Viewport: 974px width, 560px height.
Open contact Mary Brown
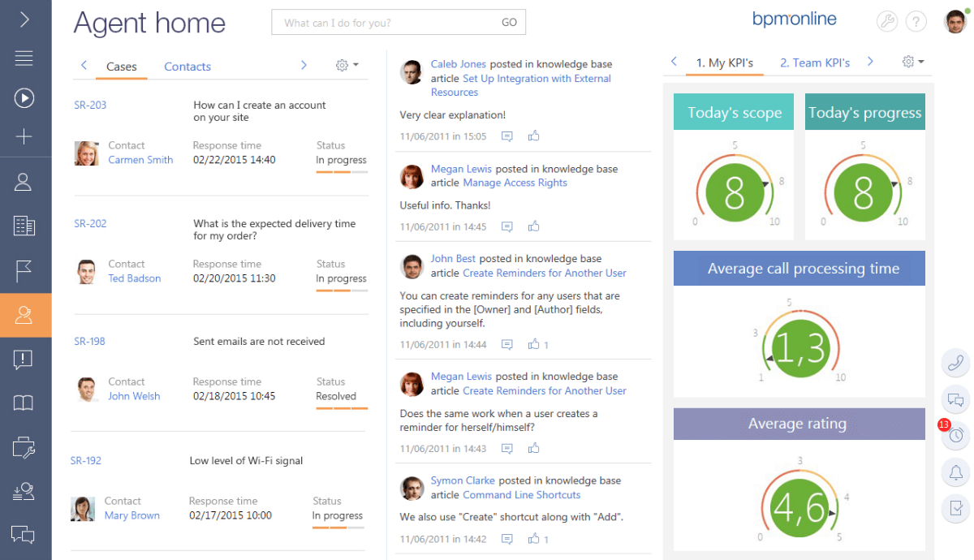coord(132,515)
